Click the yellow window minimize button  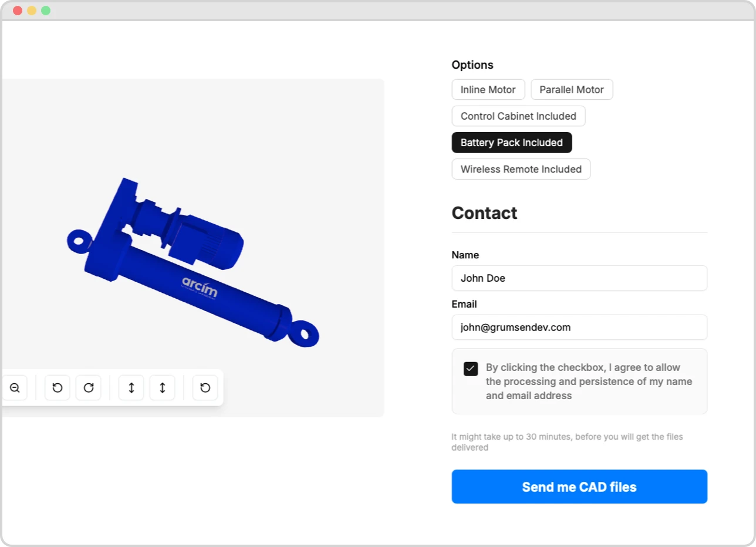tap(32, 11)
